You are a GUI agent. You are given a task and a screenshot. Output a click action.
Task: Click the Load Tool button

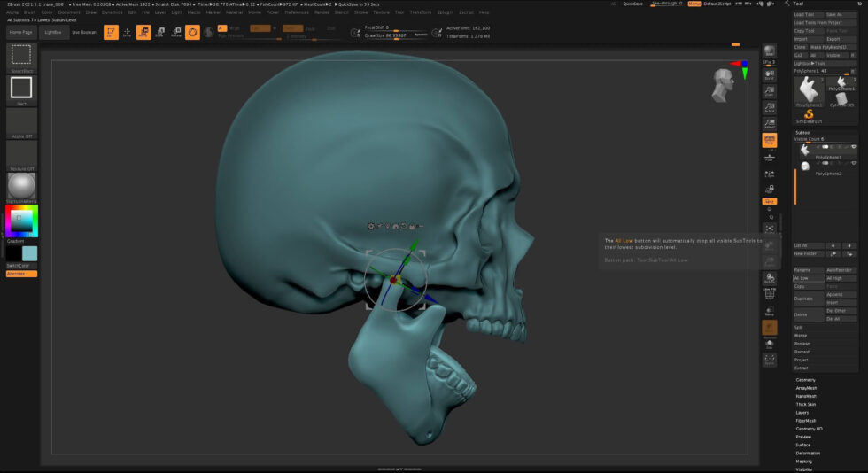pos(806,15)
